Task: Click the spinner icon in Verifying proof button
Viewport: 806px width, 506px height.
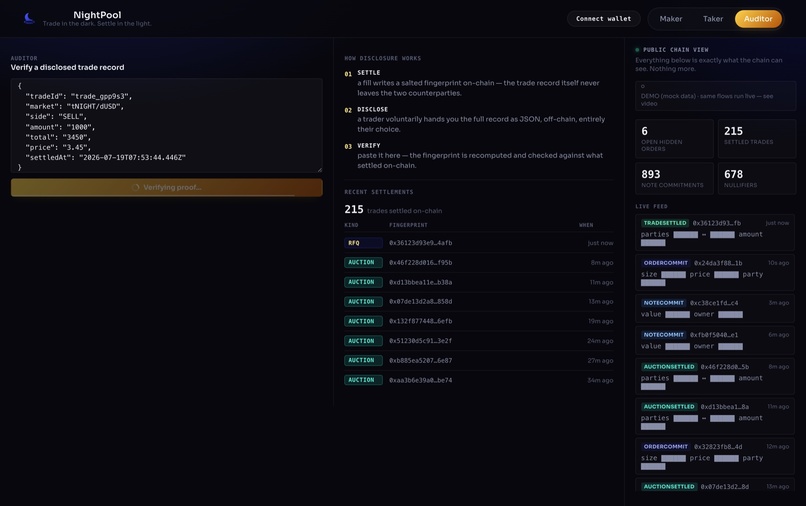Action: click(135, 187)
